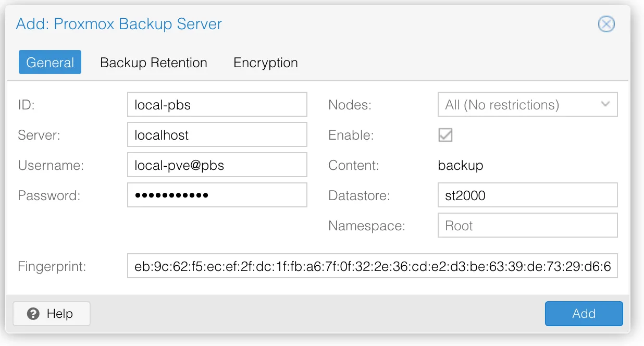Switch to the General tab
Viewport: 644px width, 346px height.
(50, 63)
